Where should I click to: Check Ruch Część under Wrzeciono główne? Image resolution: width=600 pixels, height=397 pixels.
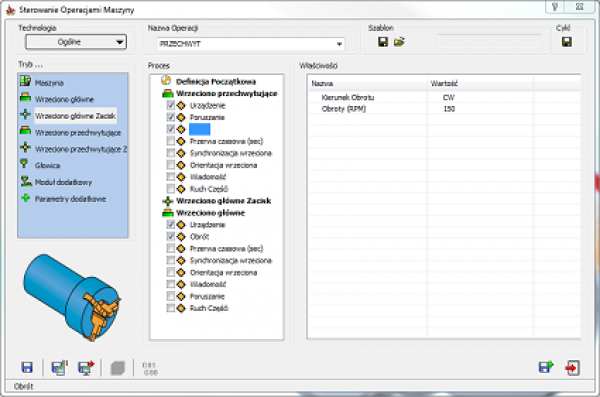coord(171,308)
